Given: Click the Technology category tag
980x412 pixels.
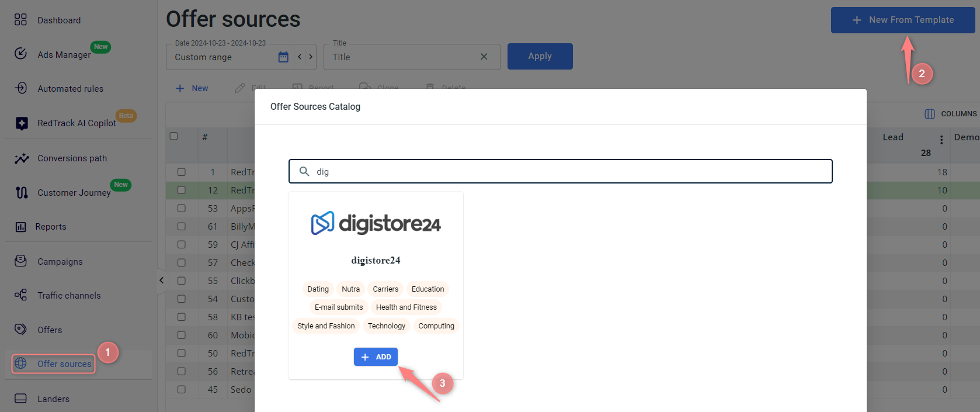Looking at the screenshot, I should click(386, 326).
